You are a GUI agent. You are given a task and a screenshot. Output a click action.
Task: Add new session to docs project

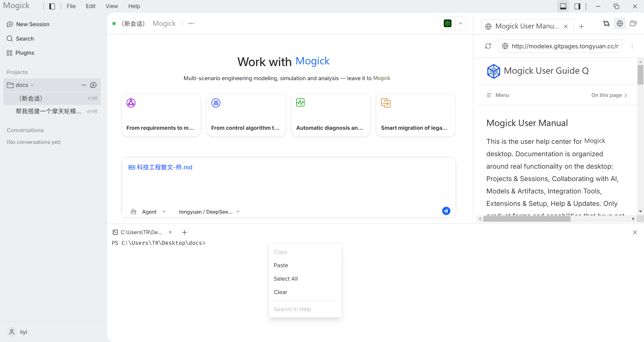click(x=94, y=85)
